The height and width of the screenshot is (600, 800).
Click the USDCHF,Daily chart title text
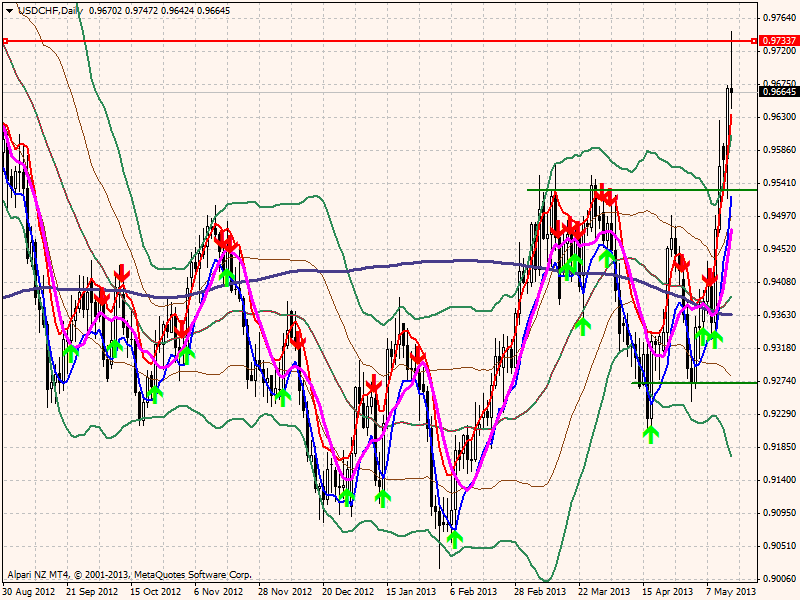[x=50, y=10]
